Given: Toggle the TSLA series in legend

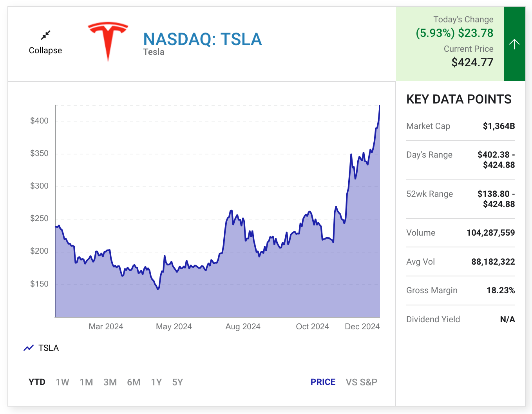Looking at the screenshot, I should [x=49, y=348].
